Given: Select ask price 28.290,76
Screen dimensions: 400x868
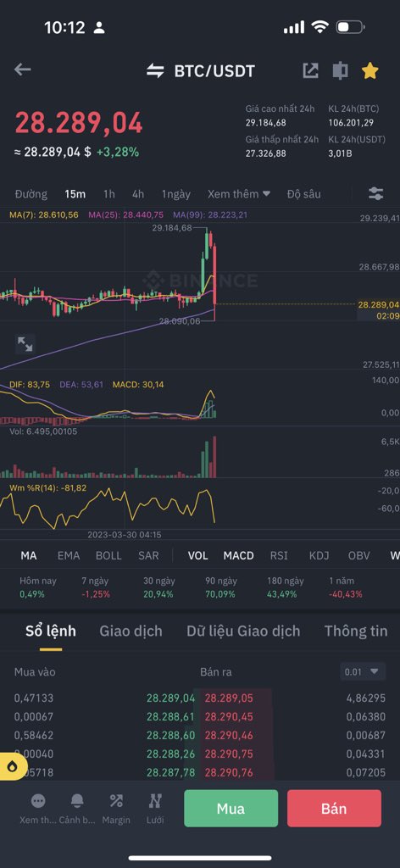Looking at the screenshot, I should coord(229,772).
